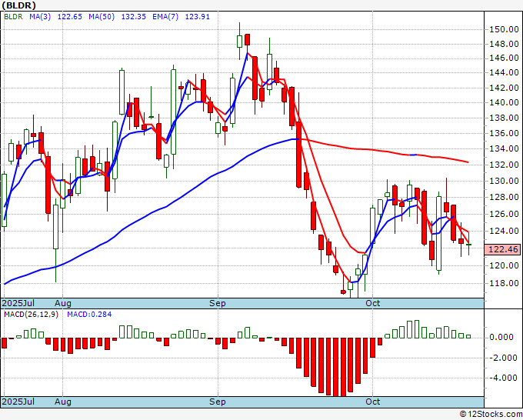Select the green BLDR legend label
523x420 pixels.
tap(13, 17)
